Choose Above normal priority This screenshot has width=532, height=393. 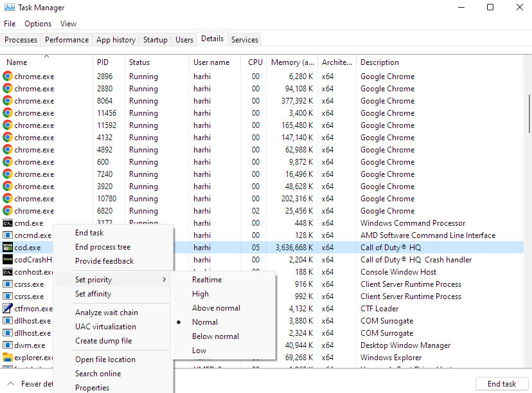pos(223,308)
